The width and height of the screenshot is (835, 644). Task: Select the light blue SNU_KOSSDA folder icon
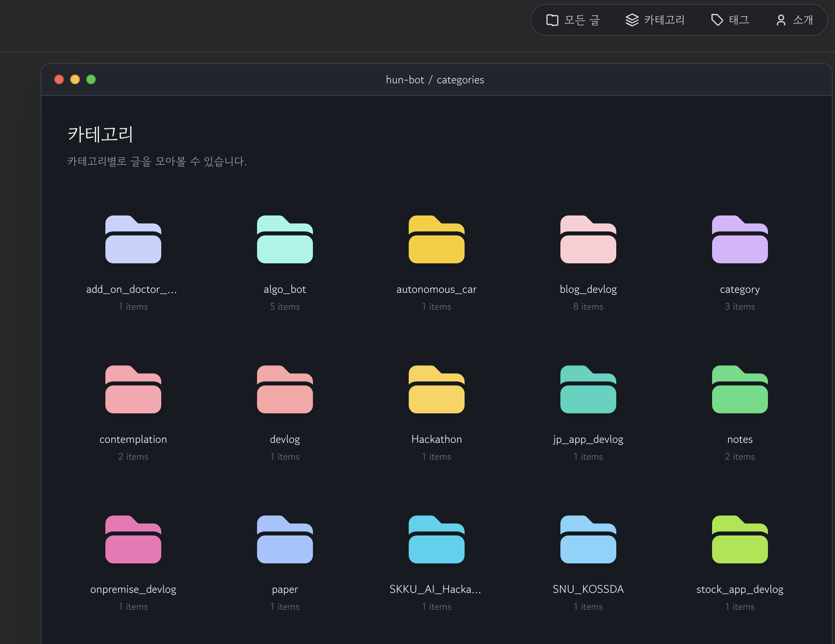pyautogui.click(x=588, y=539)
